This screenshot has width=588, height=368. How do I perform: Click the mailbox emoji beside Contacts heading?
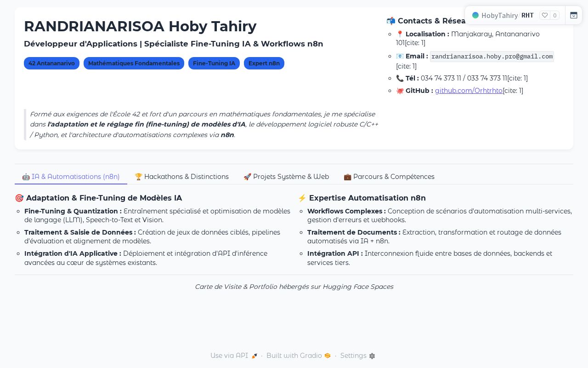(391, 21)
